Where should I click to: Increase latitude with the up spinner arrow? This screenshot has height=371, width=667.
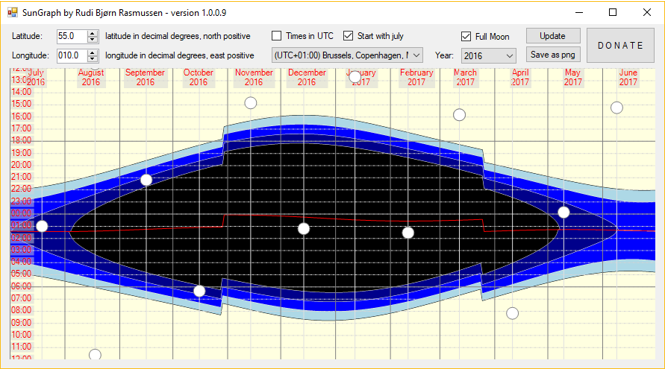click(x=92, y=33)
